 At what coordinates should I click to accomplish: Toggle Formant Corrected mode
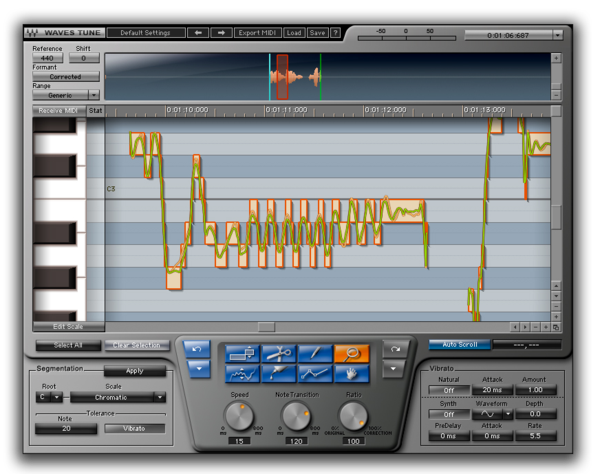click(66, 77)
